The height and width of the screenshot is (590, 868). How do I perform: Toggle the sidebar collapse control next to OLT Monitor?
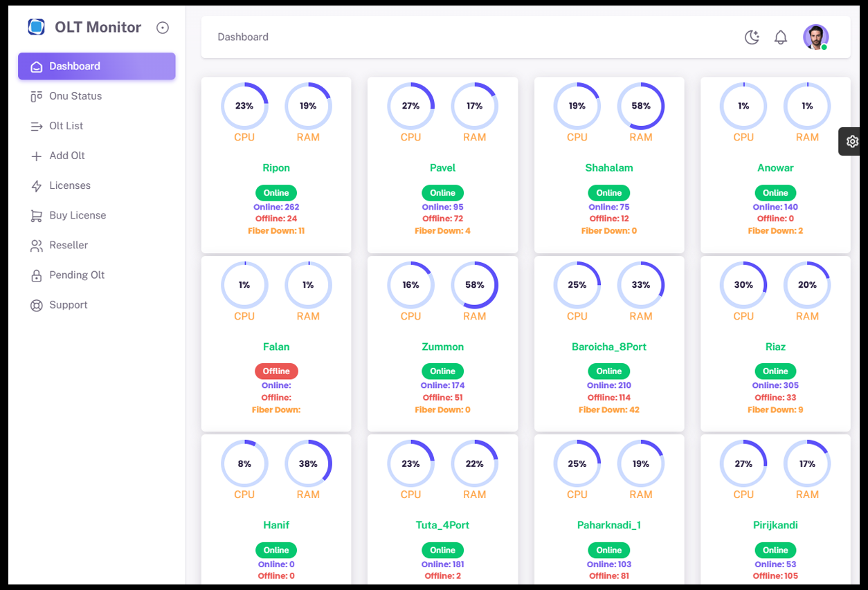tap(163, 27)
